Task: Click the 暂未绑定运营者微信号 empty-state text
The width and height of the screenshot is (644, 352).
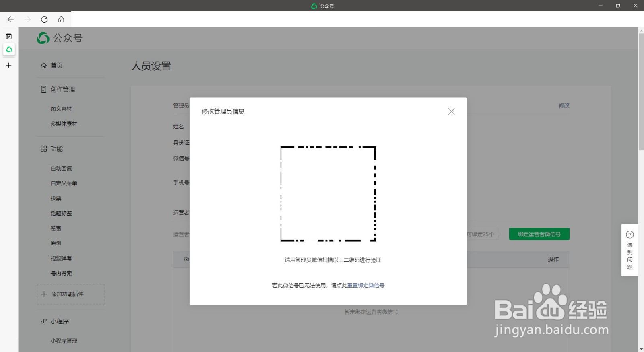Action: click(371, 312)
